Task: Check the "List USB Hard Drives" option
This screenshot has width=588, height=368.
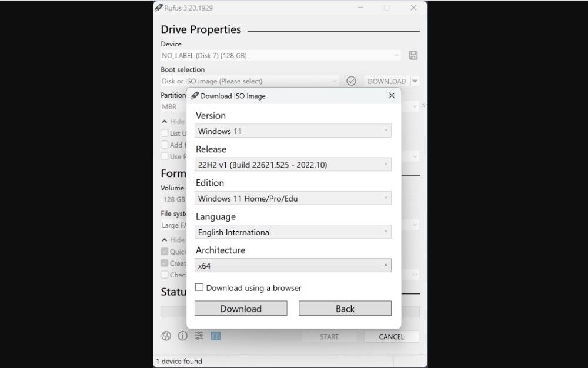Action: (x=166, y=133)
